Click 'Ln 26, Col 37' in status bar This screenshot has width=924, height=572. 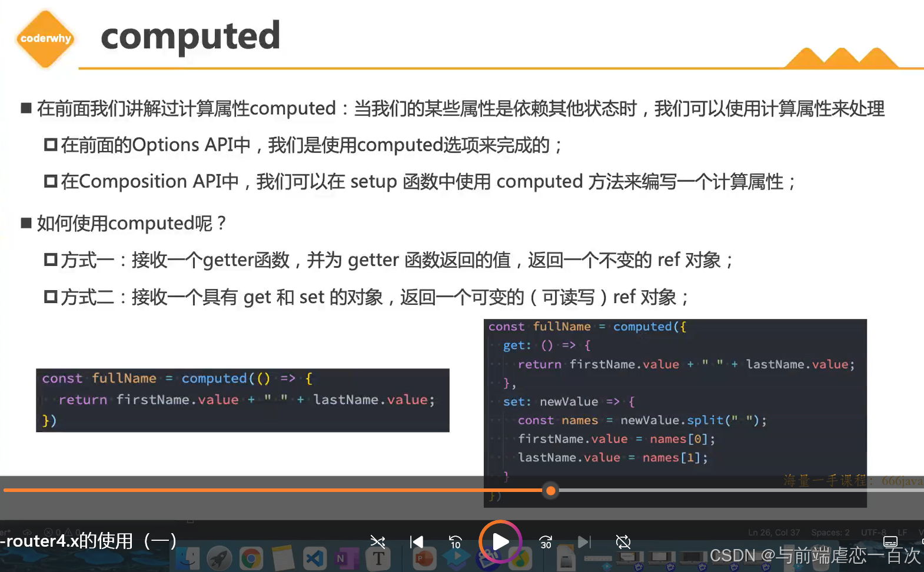click(774, 533)
